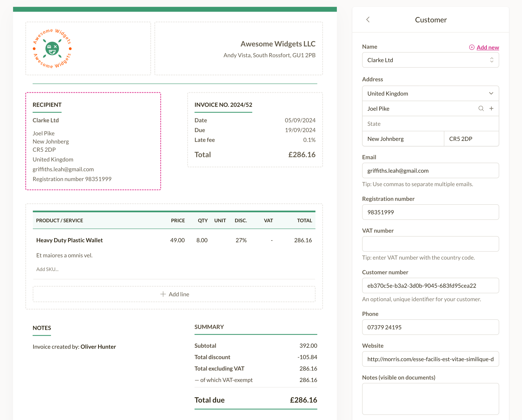Go back using the Customer panel arrow
The image size is (522, 420).
point(368,20)
